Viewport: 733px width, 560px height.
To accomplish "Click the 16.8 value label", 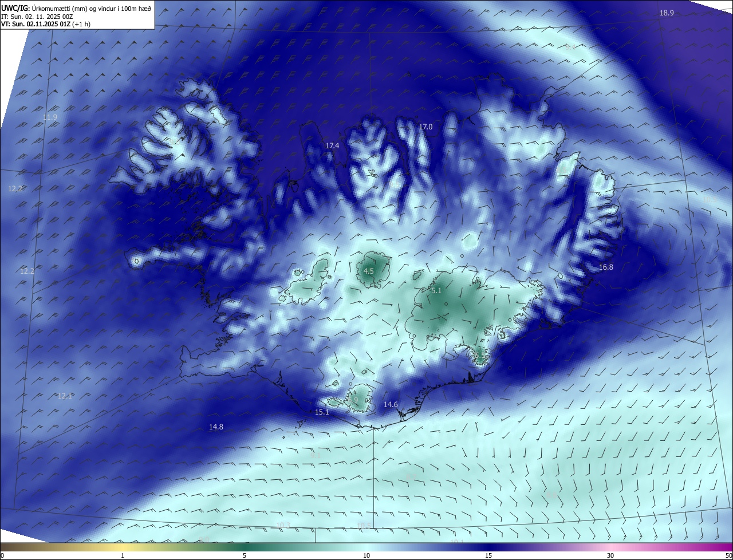I will (x=606, y=267).
